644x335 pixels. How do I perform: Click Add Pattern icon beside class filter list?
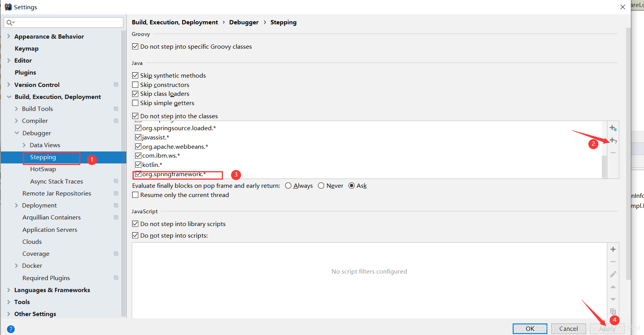pos(613,140)
